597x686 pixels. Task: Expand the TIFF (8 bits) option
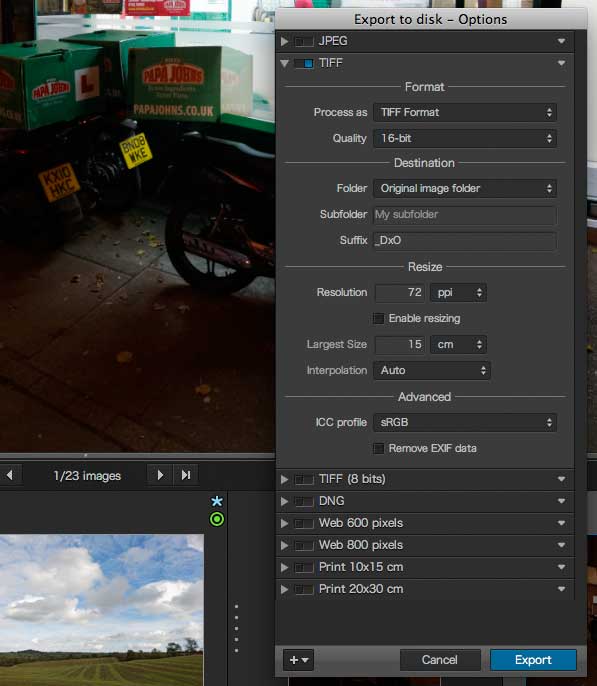coord(284,480)
